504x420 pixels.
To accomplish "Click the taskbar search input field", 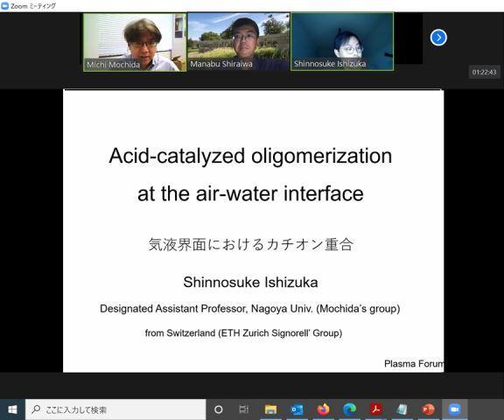I will (x=115, y=409).
